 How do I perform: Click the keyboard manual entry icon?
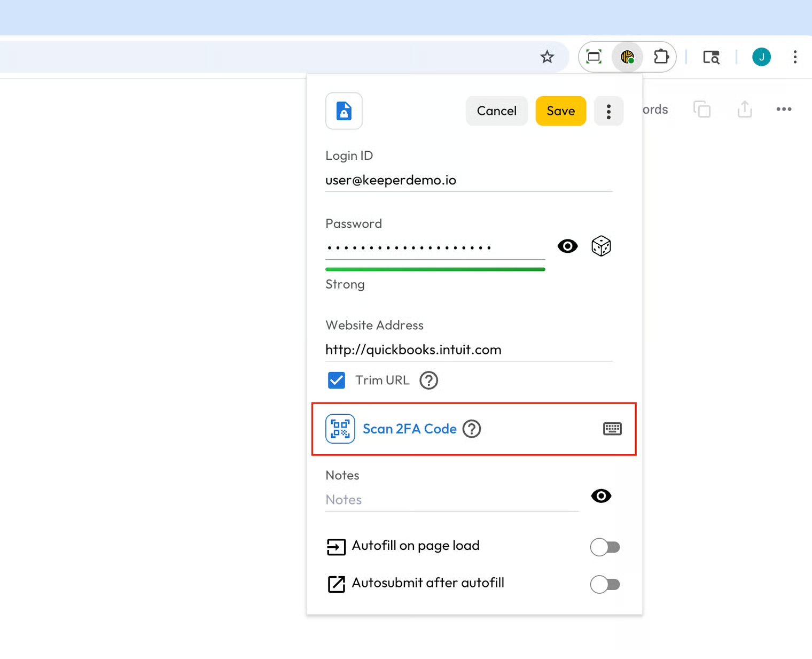tap(612, 429)
